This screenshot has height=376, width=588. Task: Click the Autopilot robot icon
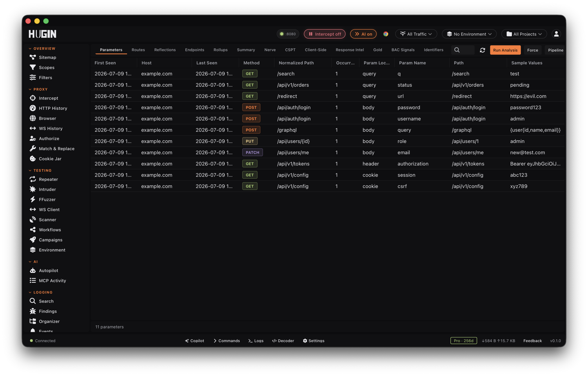[x=33, y=270]
